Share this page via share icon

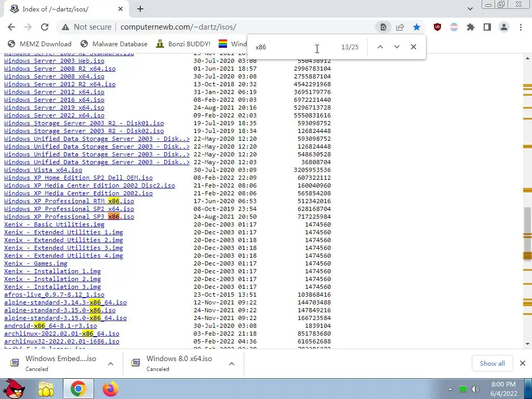click(x=400, y=27)
